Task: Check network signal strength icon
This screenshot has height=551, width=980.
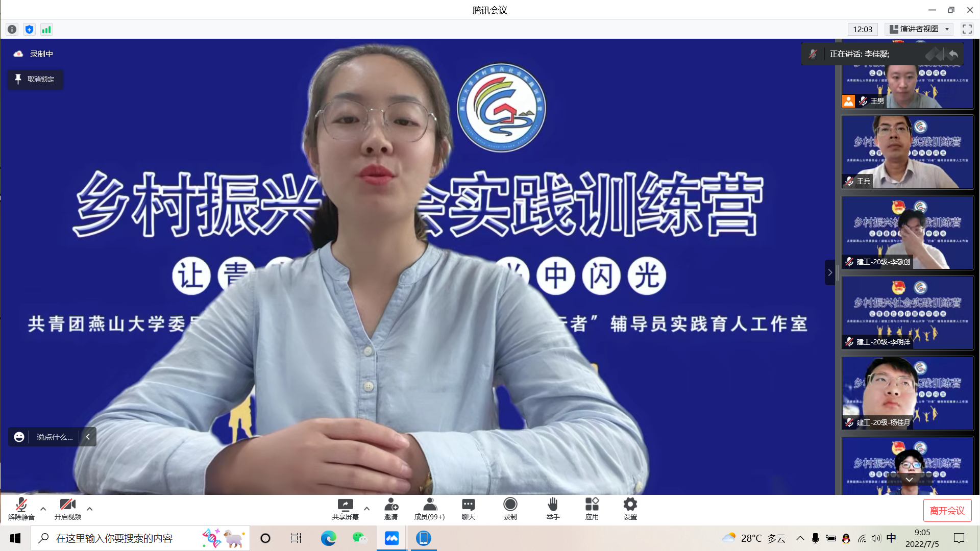Action: pyautogui.click(x=46, y=30)
